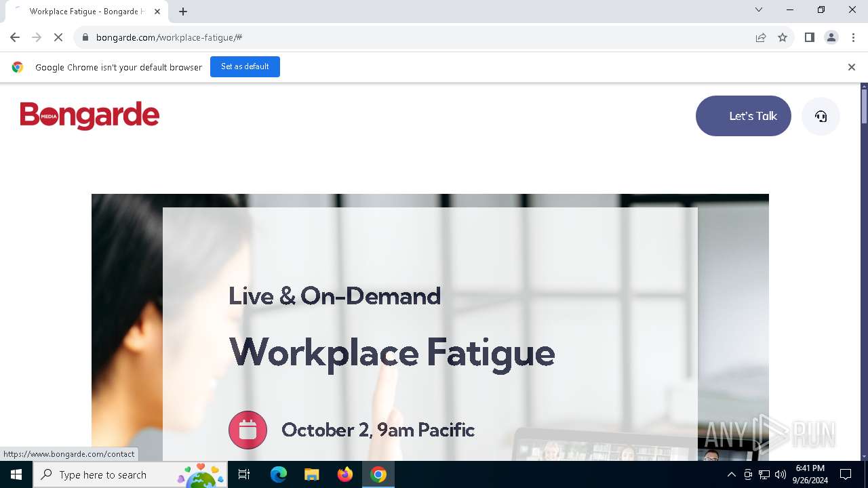Show hidden system tray icons
The height and width of the screenshot is (488, 868).
tap(731, 474)
